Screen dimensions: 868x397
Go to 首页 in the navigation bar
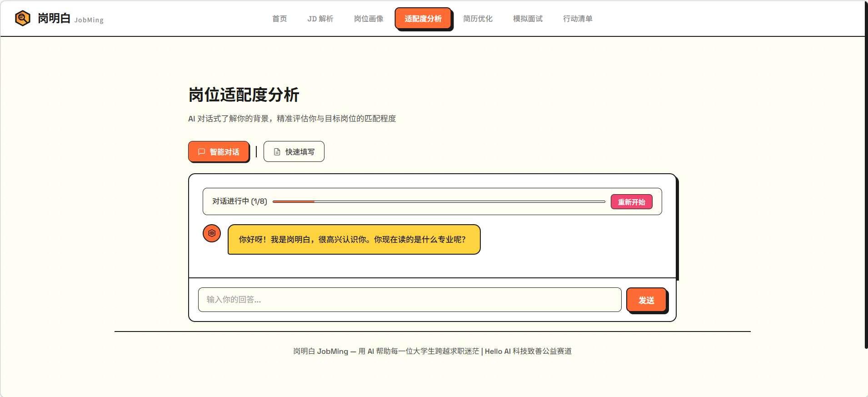click(279, 19)
